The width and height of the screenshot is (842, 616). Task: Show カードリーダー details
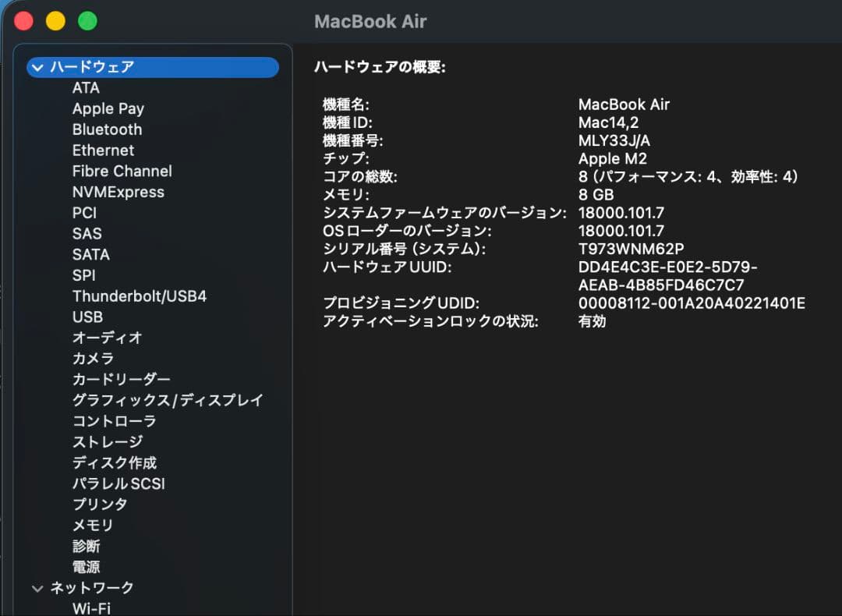[x=122, y=380]
